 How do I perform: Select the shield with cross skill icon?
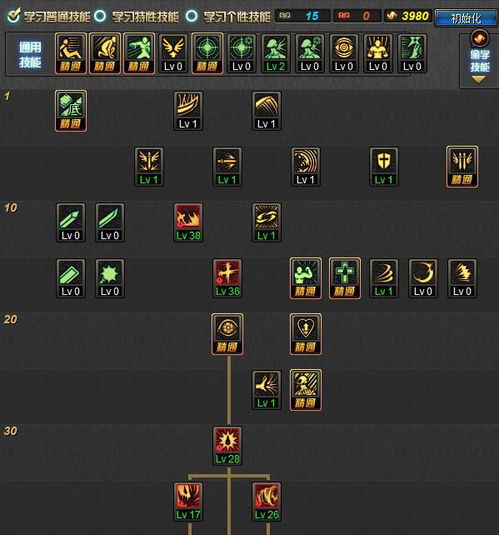pyautogui.click(x=384, y=167)
